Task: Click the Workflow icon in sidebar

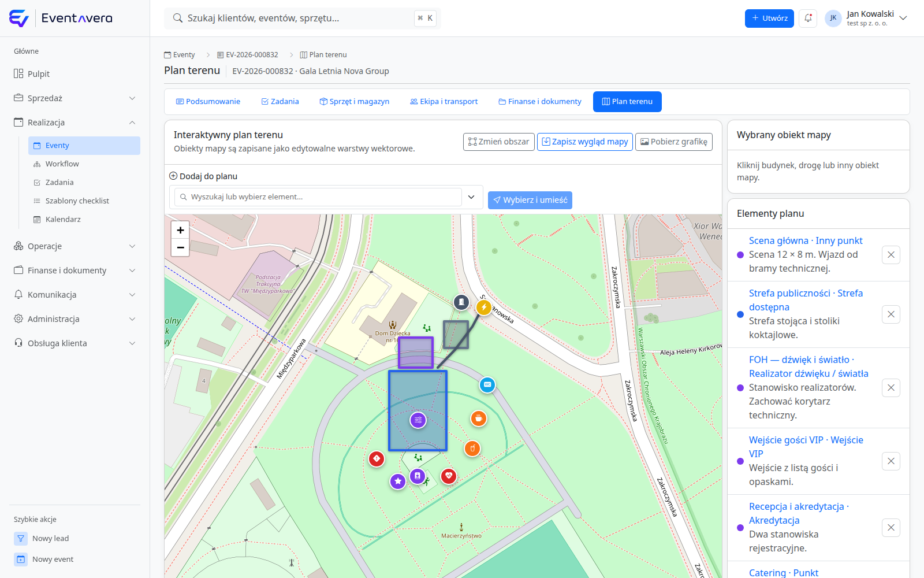Action: 37,164
